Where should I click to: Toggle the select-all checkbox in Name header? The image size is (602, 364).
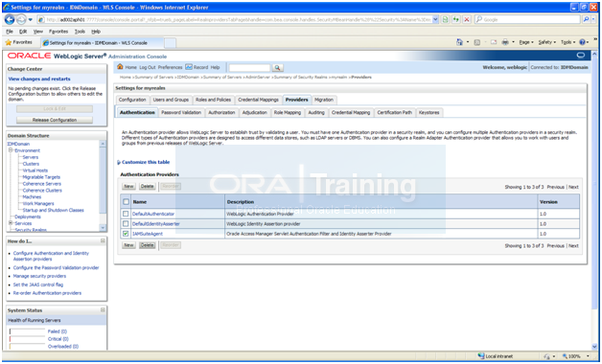(126, 201)
